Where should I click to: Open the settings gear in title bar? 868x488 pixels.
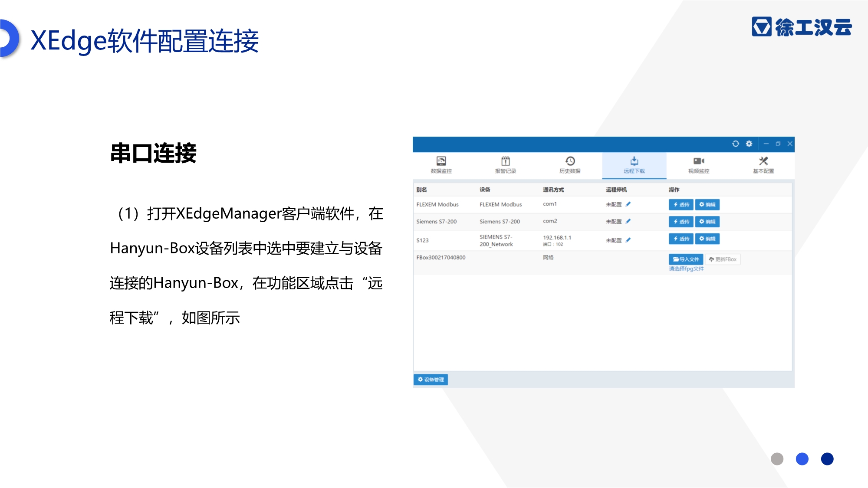pyautogui.click(x=749, y=144)
